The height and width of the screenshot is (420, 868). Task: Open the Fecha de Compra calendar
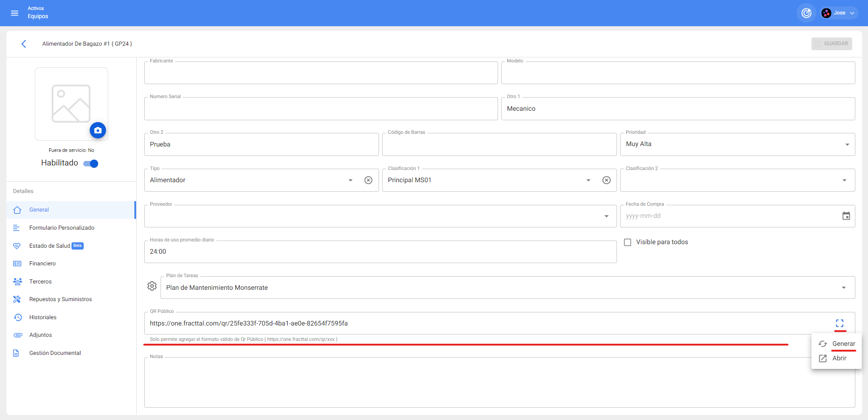846,216
